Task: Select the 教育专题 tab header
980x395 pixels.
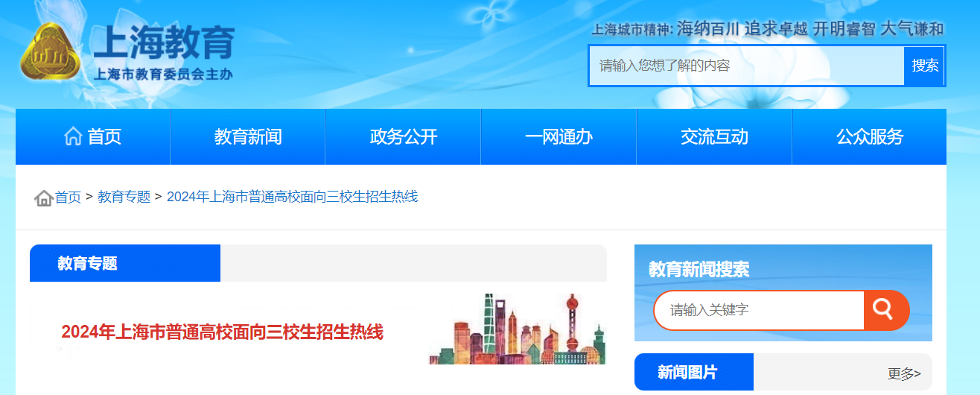Action: (x=125, y=263)
